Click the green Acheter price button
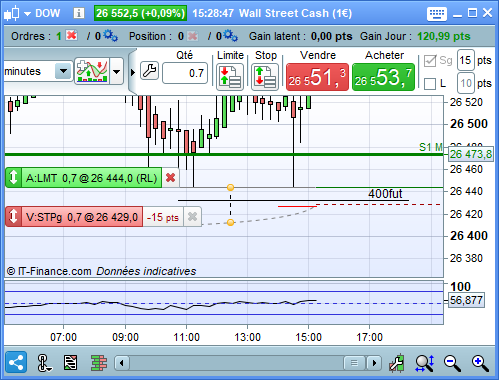499x380 pixels. coord(383,77)
